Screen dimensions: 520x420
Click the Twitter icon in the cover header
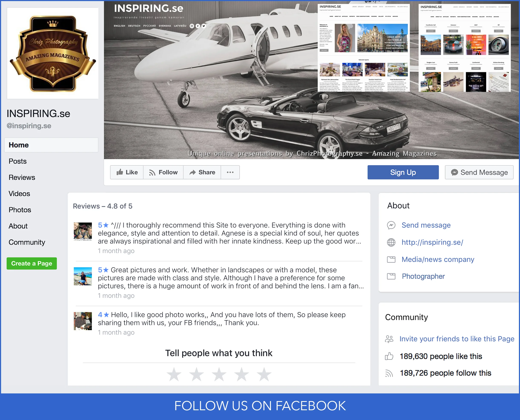click(204, 26)
